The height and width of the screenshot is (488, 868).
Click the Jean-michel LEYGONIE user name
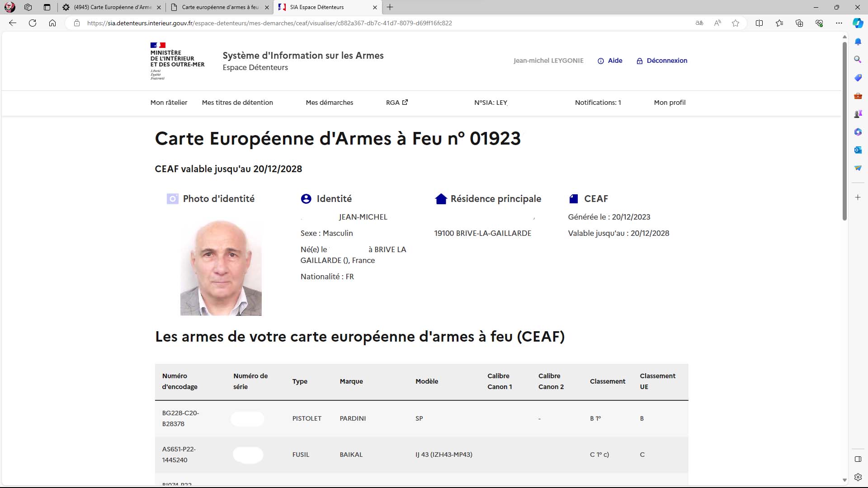[x=548, y=61]
